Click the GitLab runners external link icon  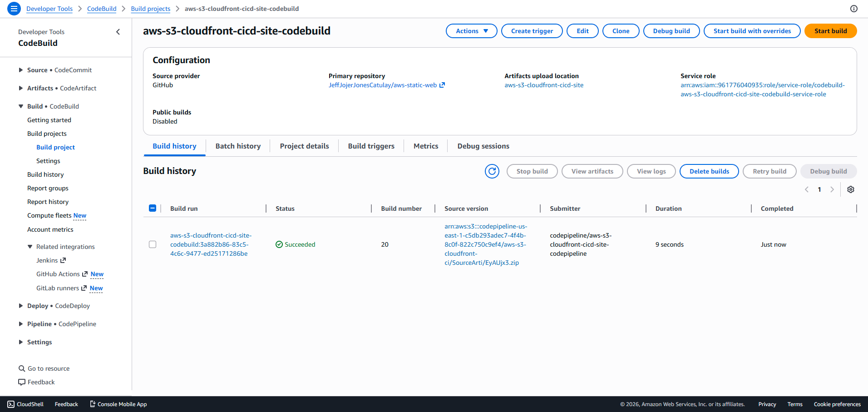click(x=84, y=288)
